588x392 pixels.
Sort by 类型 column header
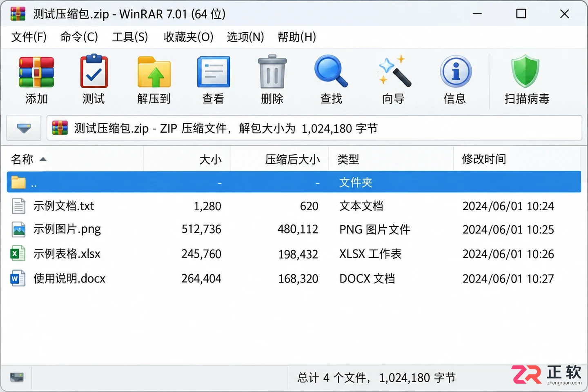coord(348,159)
